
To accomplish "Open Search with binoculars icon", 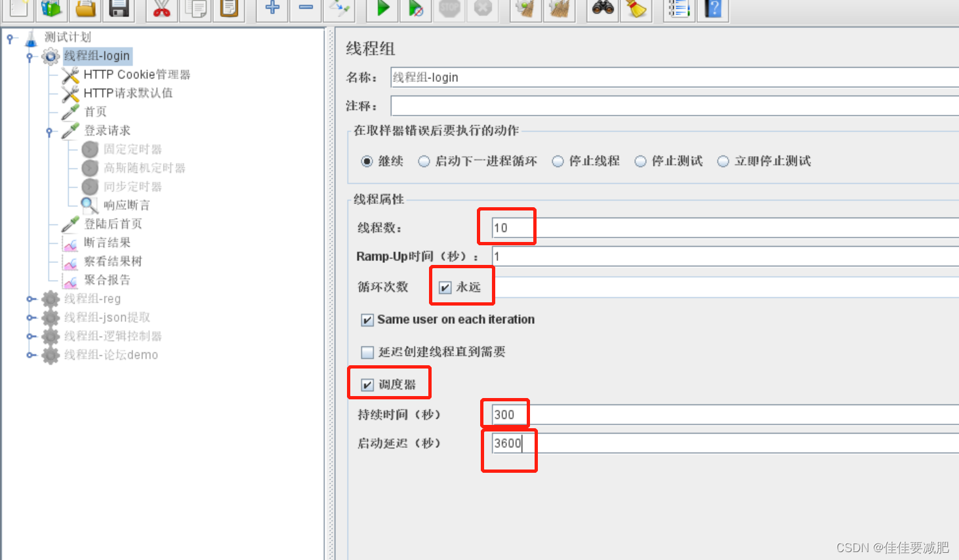I will coord(603,8).
